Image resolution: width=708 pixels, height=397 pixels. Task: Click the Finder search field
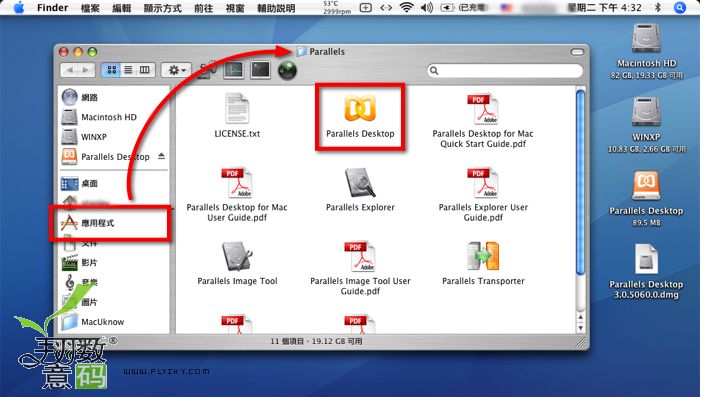coord(504,70)
